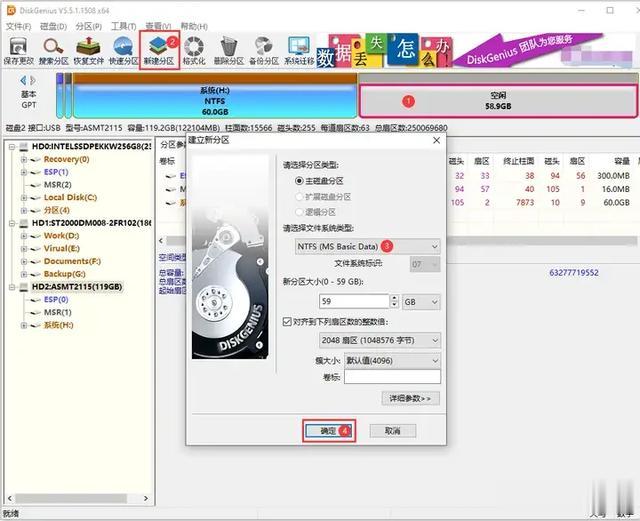Click the 卷标 volume label input field
640x521 pixels.
tap(392, 377)
